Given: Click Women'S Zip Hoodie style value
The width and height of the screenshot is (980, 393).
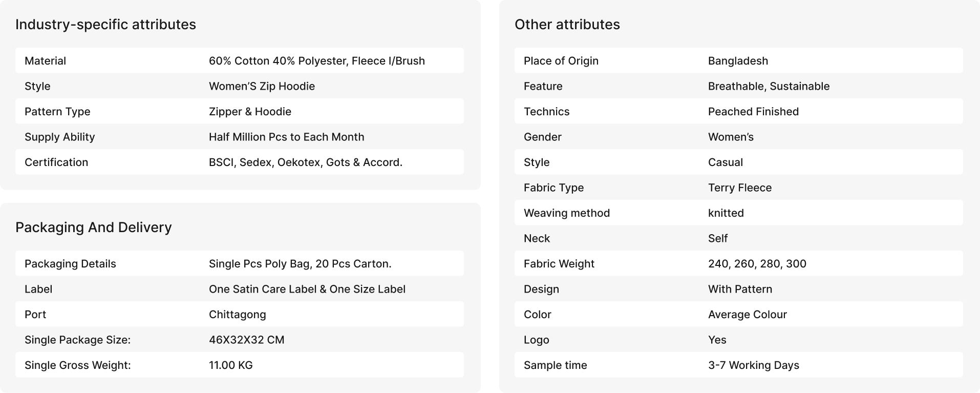Looking at the screenshot, I should click(262, 86).
